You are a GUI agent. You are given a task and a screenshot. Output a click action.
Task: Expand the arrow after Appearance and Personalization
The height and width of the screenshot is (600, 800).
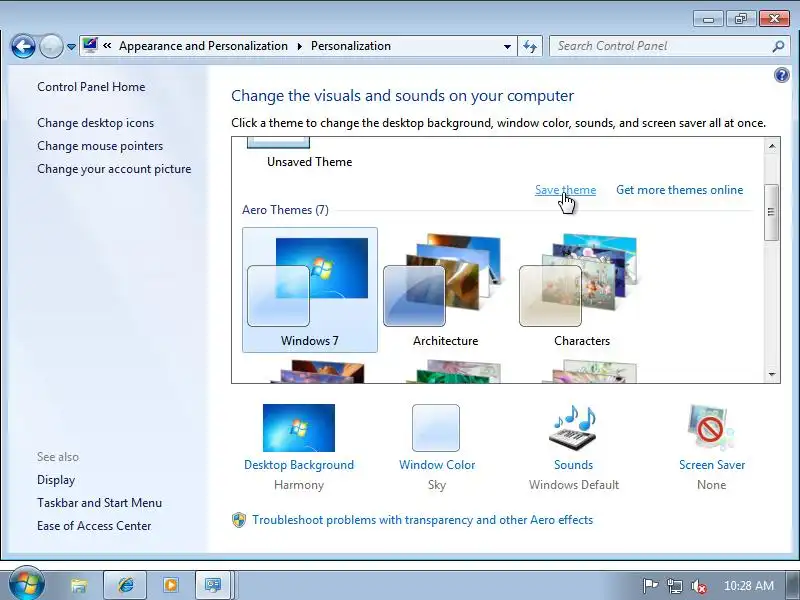click(x=299, y=46)
